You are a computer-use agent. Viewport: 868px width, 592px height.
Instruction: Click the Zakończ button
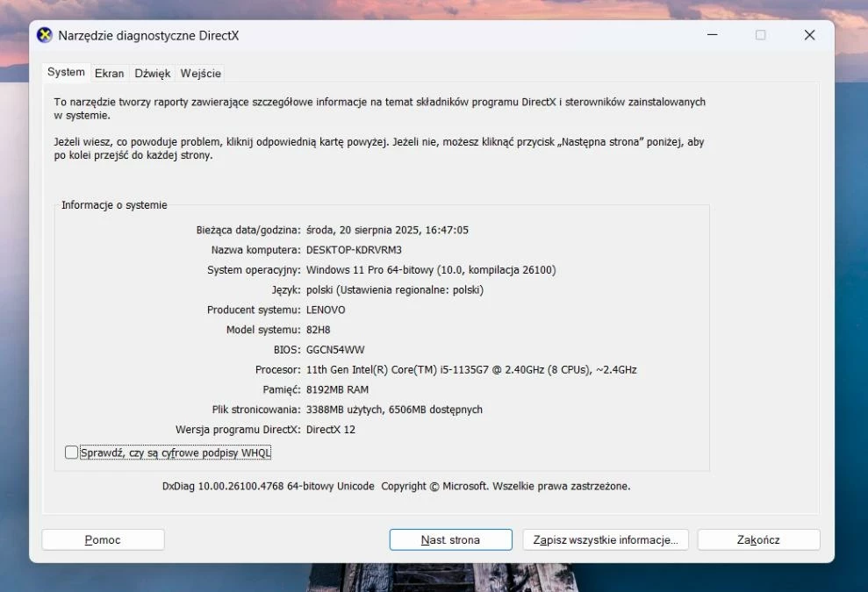[x=758, y=539]
